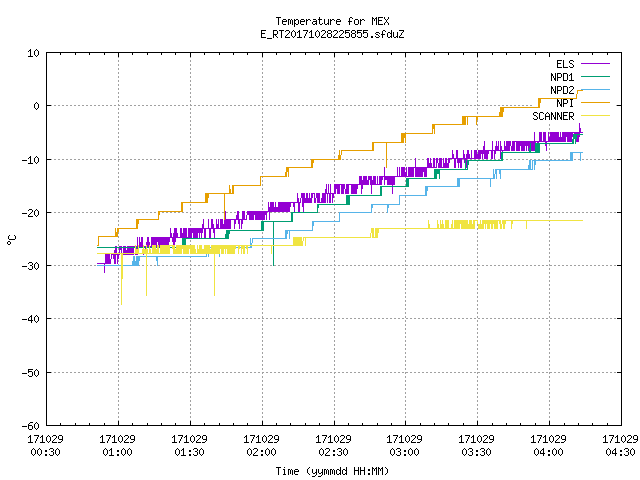Click the x-axis tick label 03:00
Screen dimensions: 640x480
(404, 452)
